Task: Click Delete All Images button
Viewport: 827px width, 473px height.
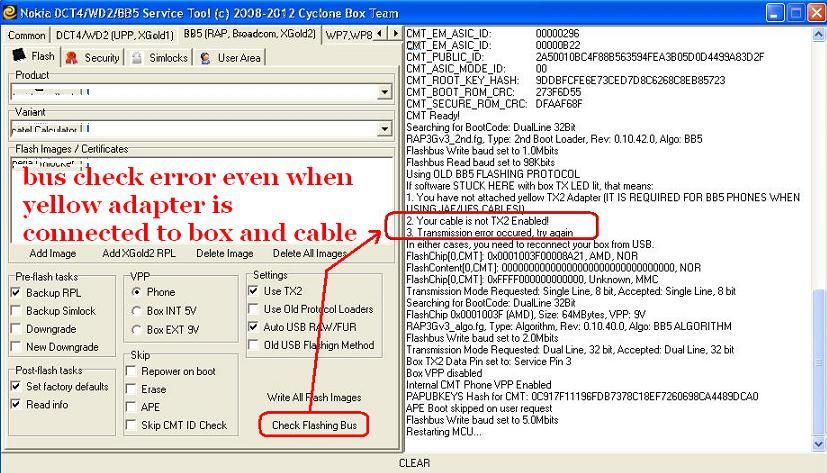Action: click(310, 253)
